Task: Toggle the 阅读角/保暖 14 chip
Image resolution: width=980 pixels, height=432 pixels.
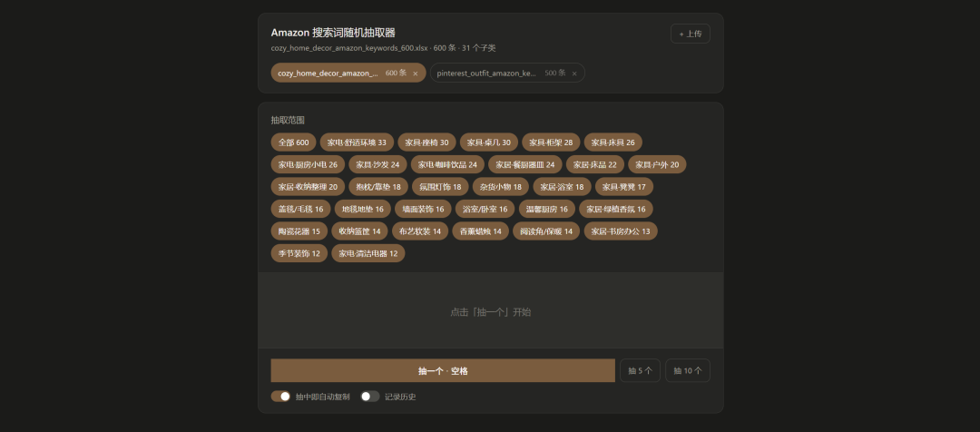Action: tap(546, 231)
